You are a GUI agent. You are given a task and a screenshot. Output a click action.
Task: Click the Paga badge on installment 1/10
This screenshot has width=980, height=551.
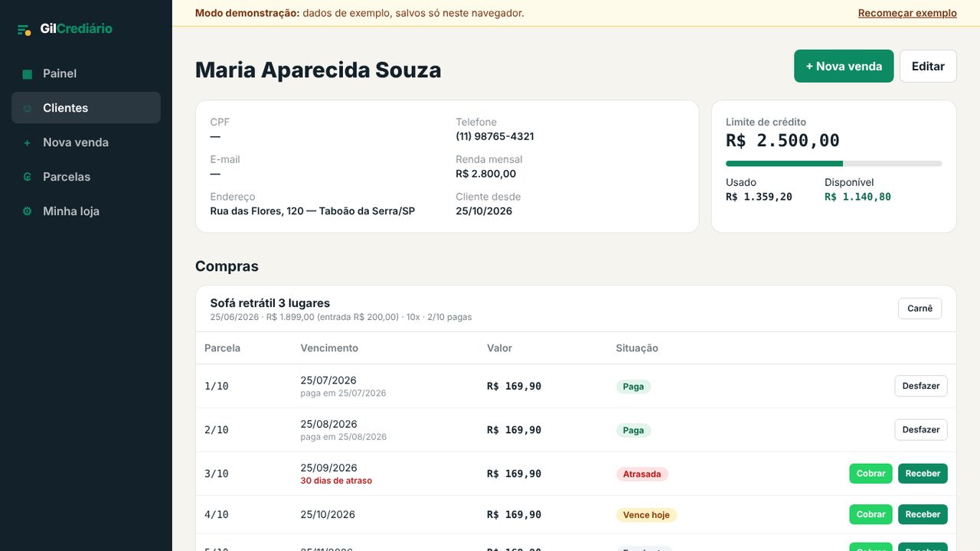click(633, 386)
